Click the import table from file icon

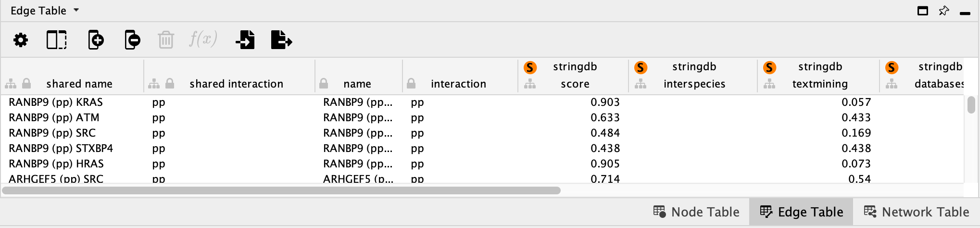coord(246,40)
